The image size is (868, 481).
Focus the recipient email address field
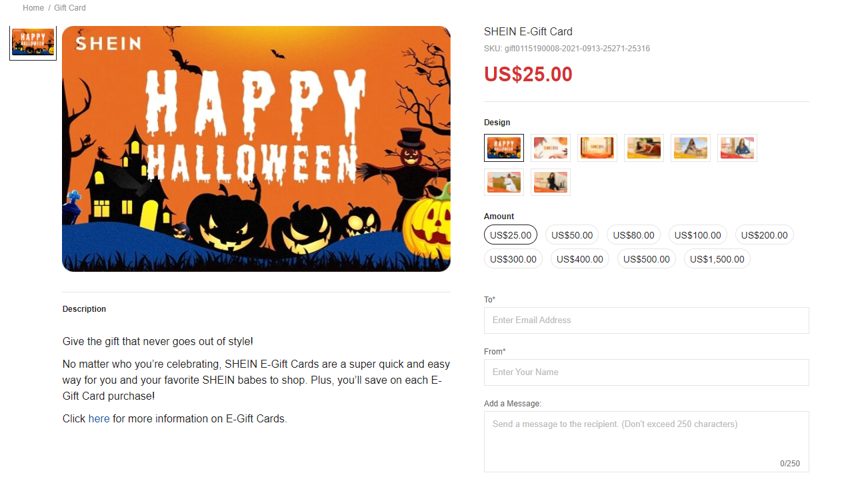click(647, 320)
